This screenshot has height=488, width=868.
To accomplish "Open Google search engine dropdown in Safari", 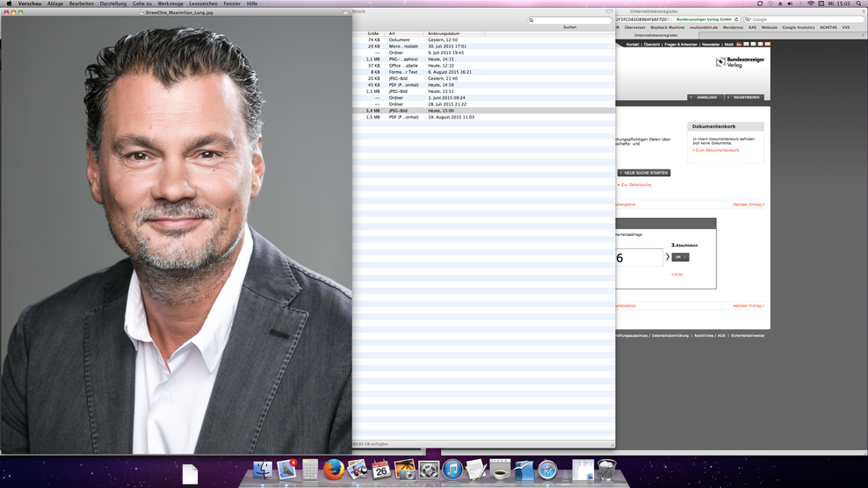I will point(748,19).
